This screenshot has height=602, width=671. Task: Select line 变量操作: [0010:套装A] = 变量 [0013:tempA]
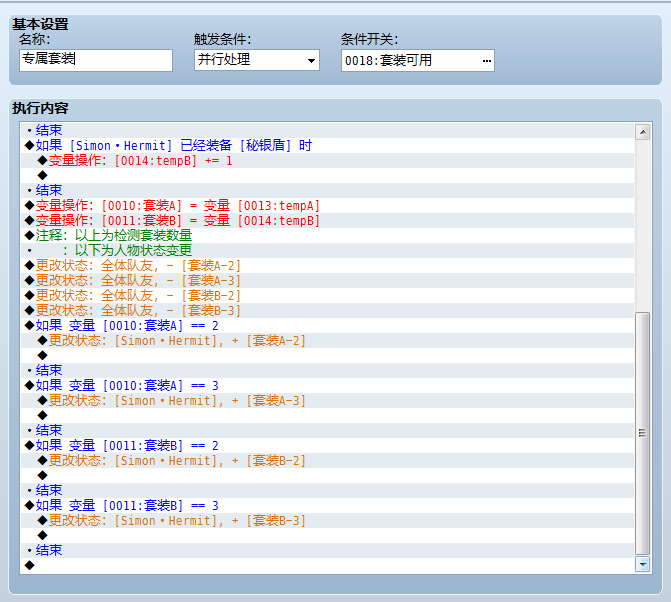point(327,205)
